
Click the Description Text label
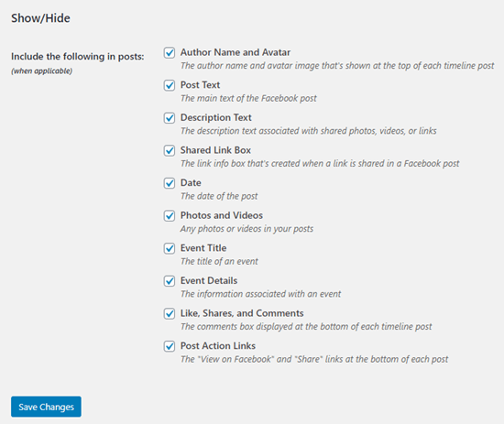pyautogui.click(x=215, y=117)
